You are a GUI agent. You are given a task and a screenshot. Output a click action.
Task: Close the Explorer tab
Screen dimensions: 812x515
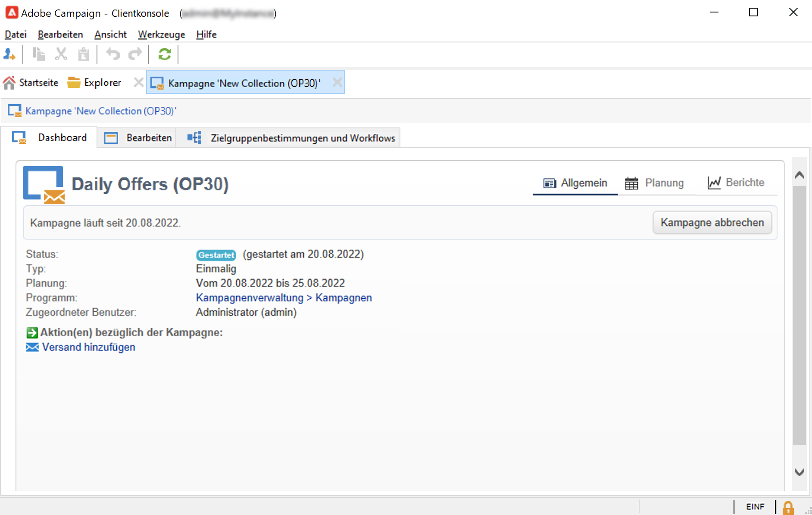tap(138, 82)
